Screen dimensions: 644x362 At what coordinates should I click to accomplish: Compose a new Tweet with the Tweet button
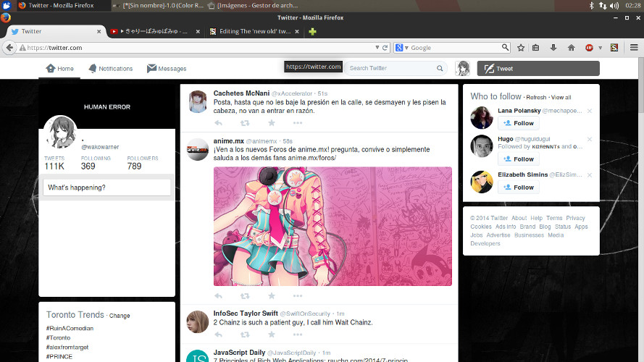[x=538, y=69]
